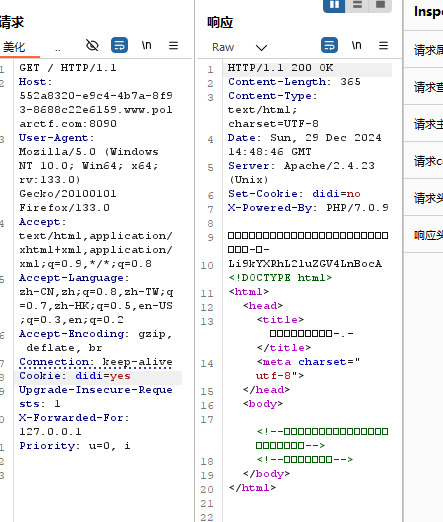Click the Server: Apache/2.4.23 header
Viewport: 443px width, 522px height.
[x=301, y=173]
